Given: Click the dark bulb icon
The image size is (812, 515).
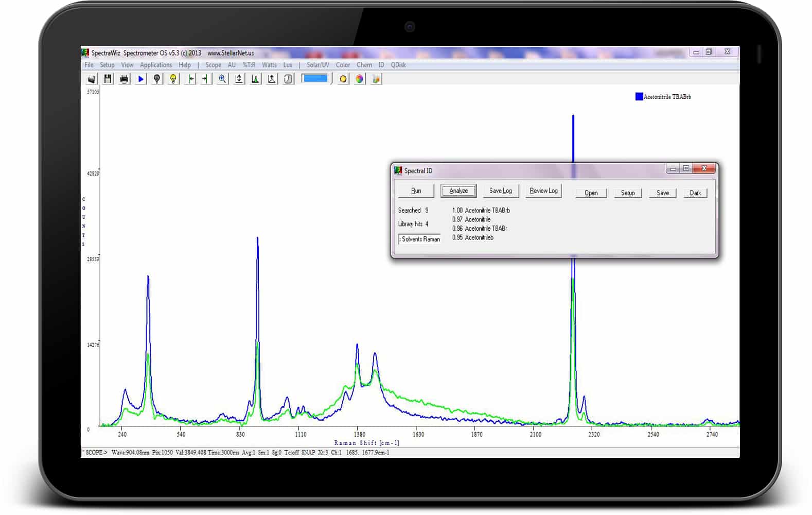Looking at the screenshot, I should coord(157,79).
